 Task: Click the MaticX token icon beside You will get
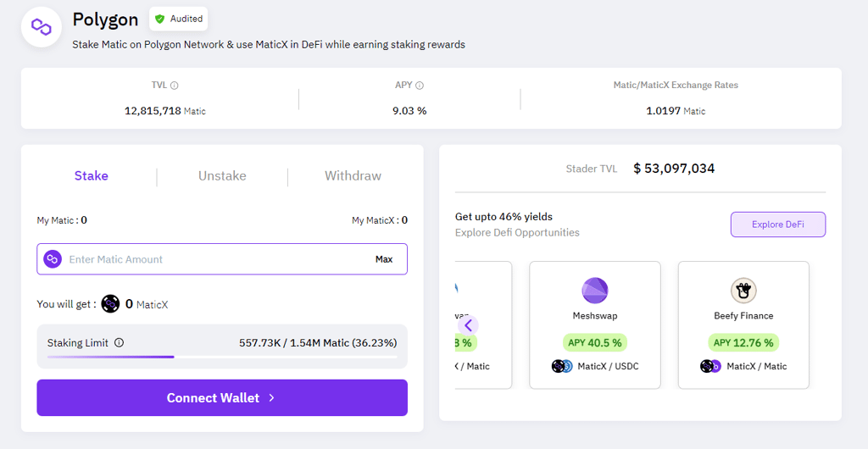point(111,303)
